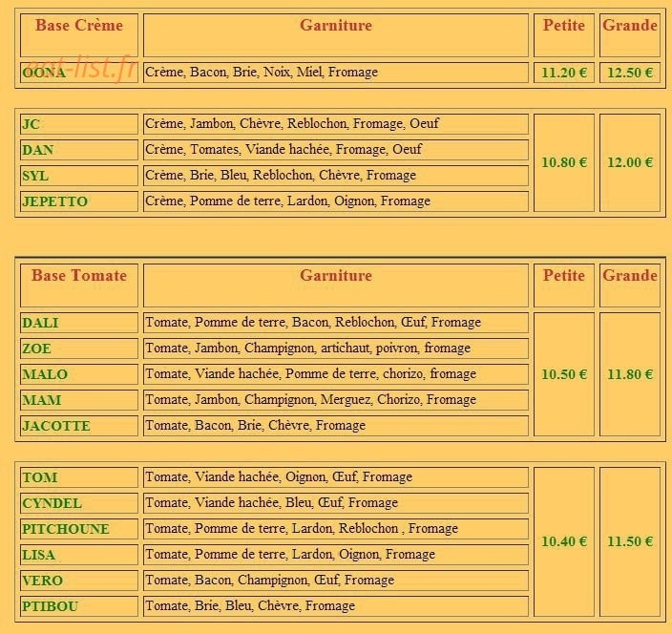Click the 'Base Tomate' header cell

[x=79, y=285]
